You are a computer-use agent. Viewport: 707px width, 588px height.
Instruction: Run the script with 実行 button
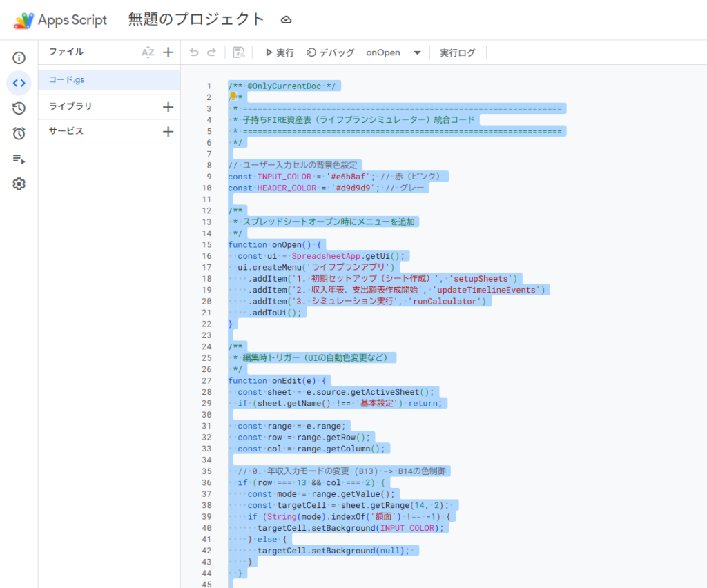280,52
